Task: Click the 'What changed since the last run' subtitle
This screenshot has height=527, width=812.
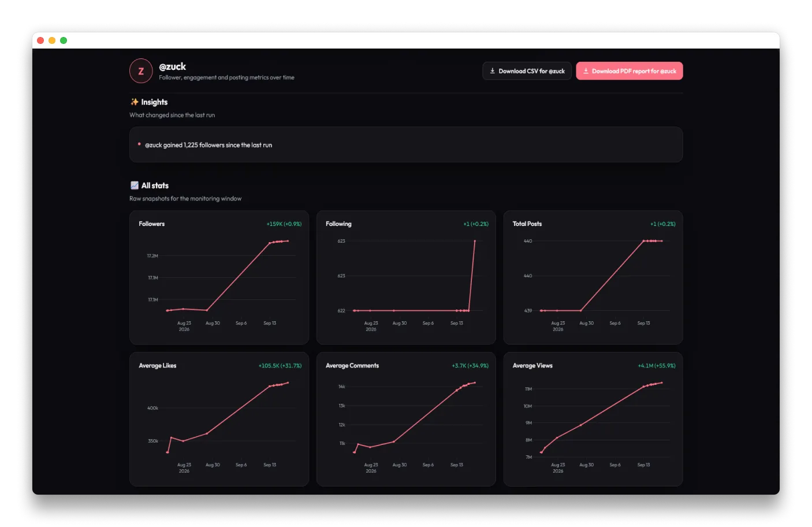Action: [172, 115]
